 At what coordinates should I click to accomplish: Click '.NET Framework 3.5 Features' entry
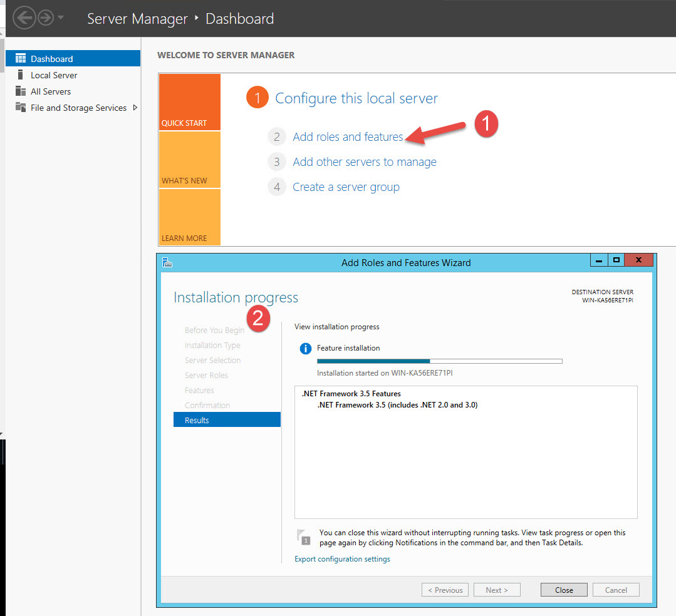coord(351,394)
